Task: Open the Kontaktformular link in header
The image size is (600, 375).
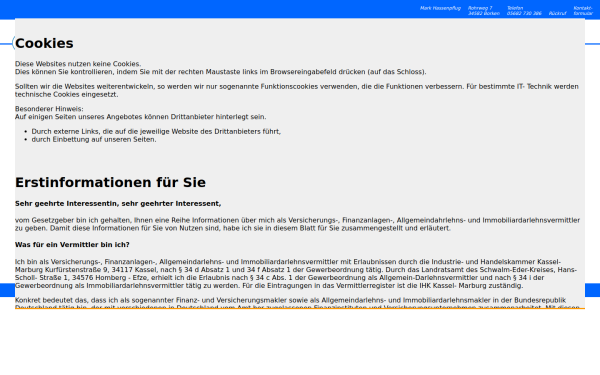Action: tap(583, 10)
